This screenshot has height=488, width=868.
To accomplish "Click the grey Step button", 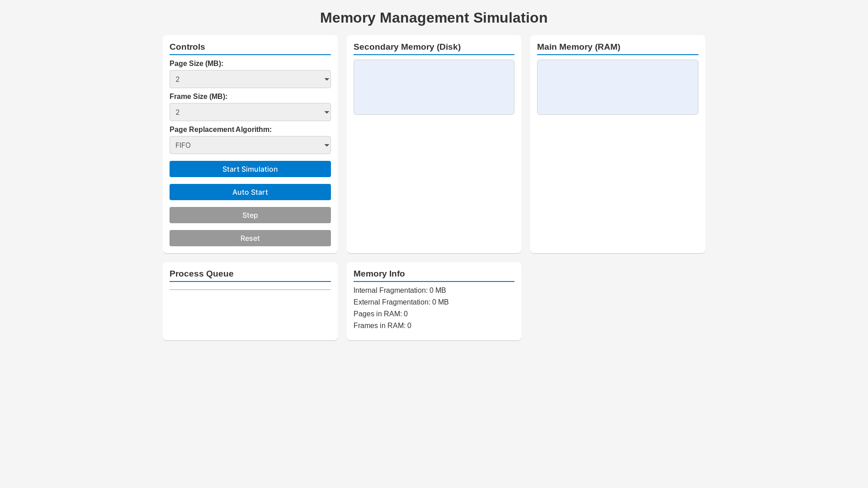I will (x=250, y=215).
